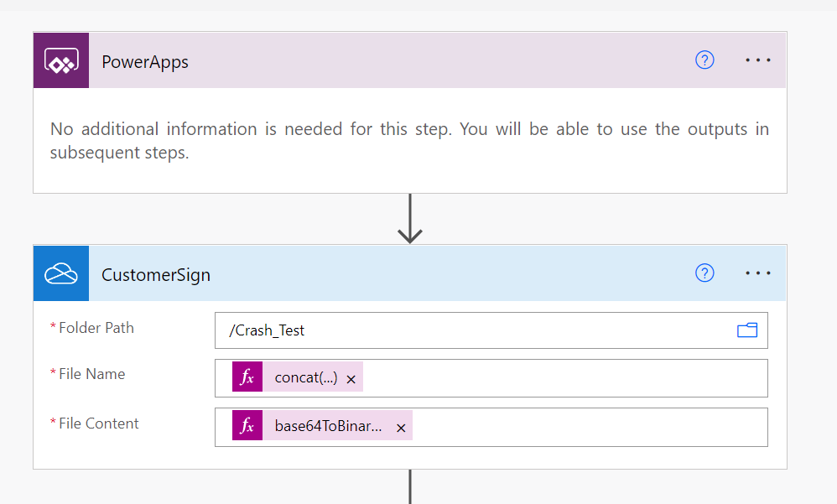Click the File Name label
The image size is (837, 504).
tap(91, 374)
